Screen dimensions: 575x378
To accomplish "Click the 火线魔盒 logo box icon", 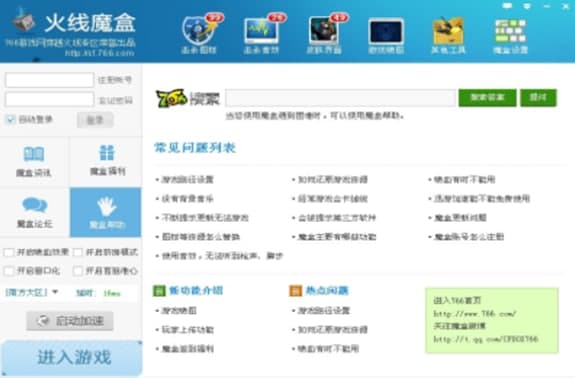I will click(23, 20).
